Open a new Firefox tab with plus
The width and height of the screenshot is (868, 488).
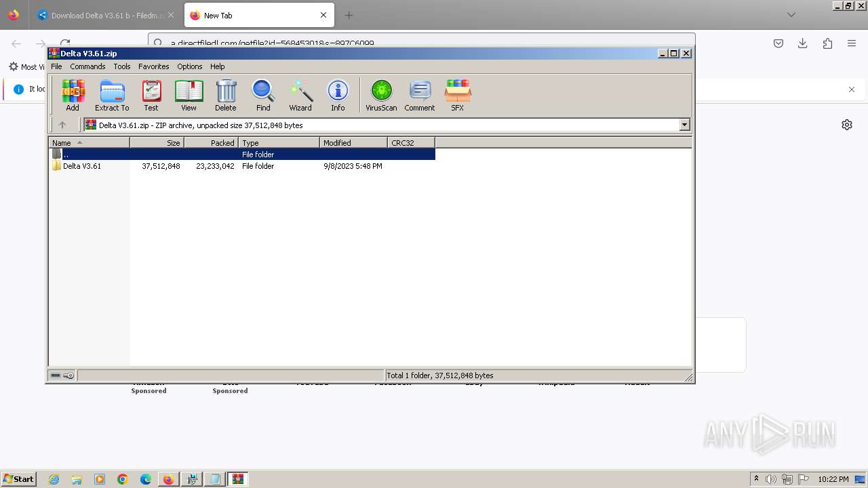point(349,15)
